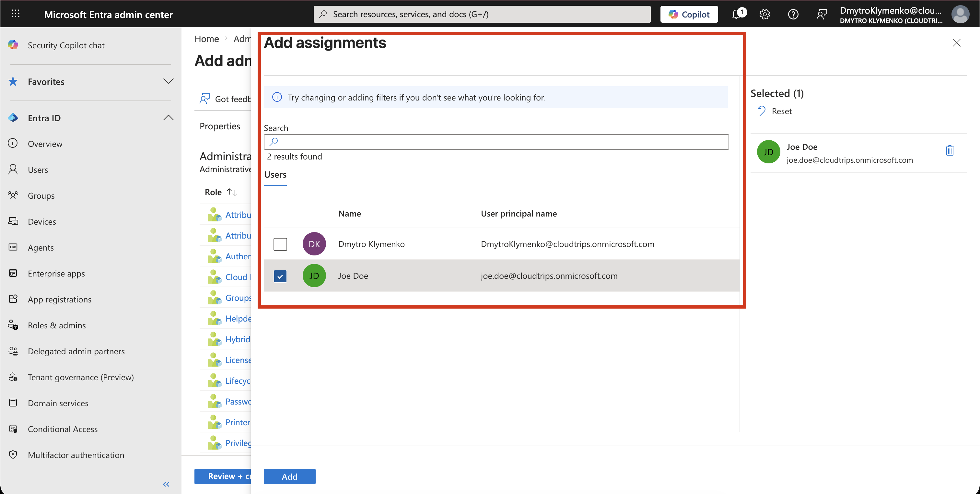Viewport: 980px width, 494px height.
Task: Click the Printer role link
Action: pos(238,422)
